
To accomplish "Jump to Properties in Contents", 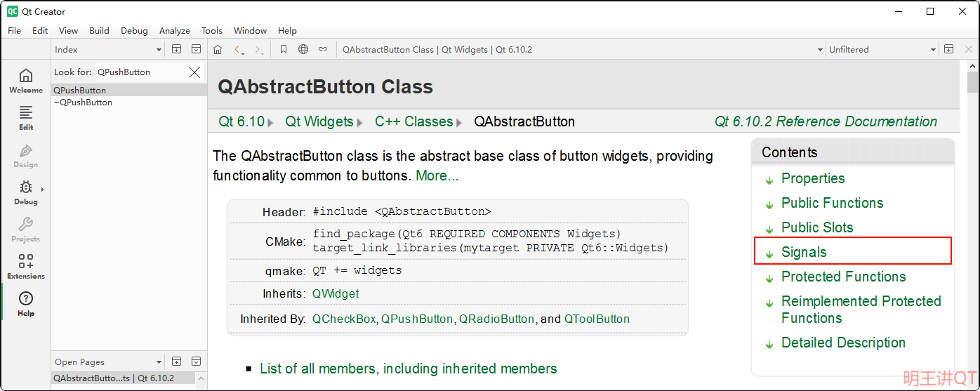I will tap(813, 178).
